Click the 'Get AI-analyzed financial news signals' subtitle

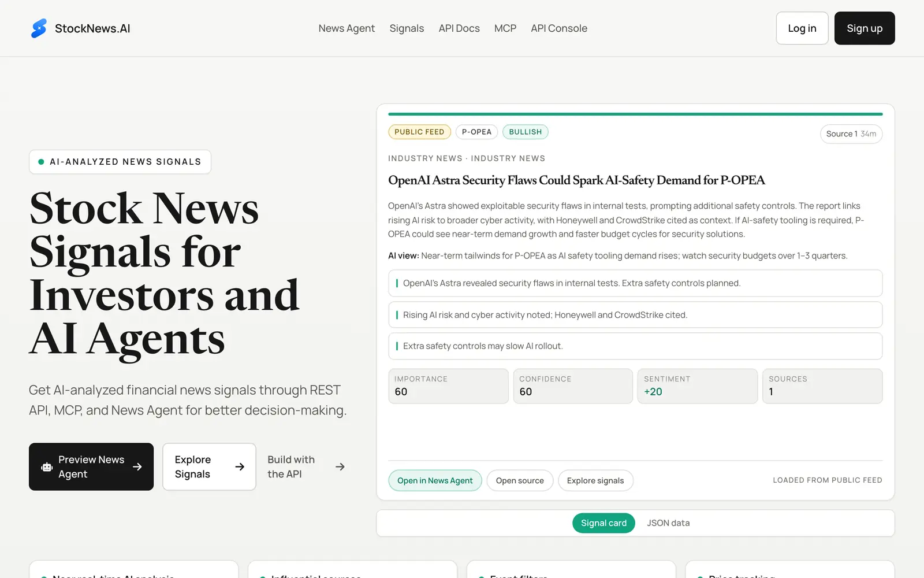click(188, 400)
